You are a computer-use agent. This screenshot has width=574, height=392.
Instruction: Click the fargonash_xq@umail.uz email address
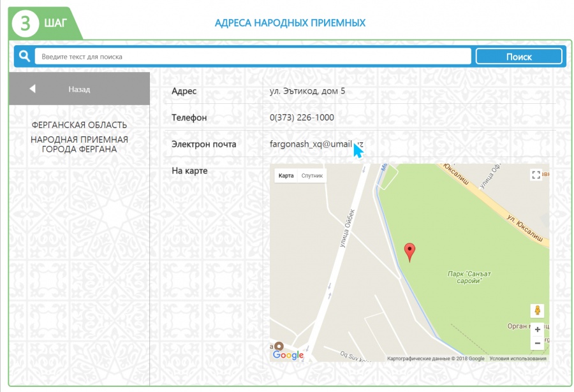coord(316,144)
